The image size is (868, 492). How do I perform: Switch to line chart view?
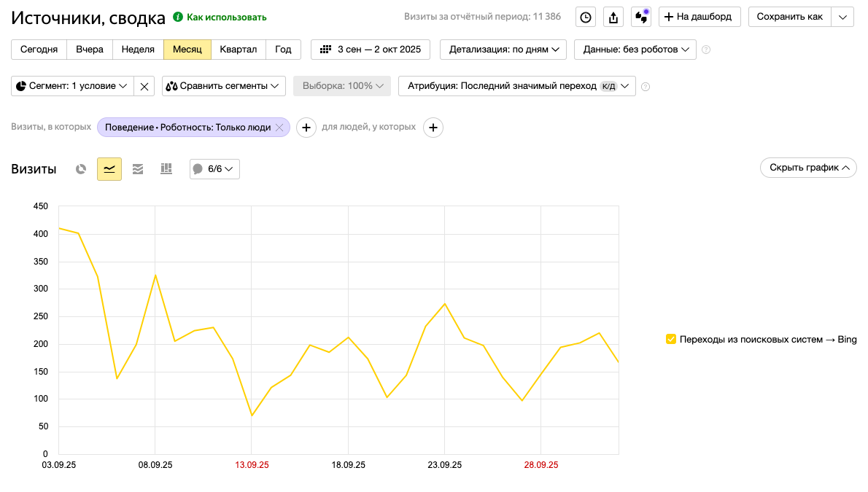coord(109,169)
